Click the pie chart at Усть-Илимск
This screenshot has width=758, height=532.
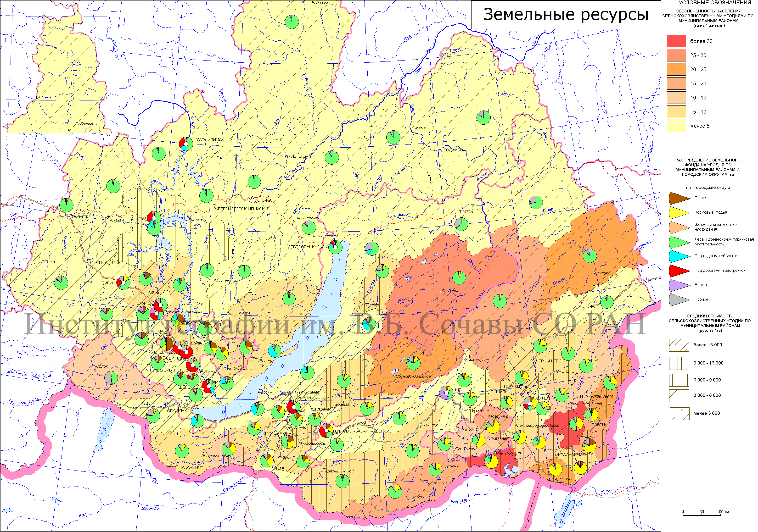point(186,144)
